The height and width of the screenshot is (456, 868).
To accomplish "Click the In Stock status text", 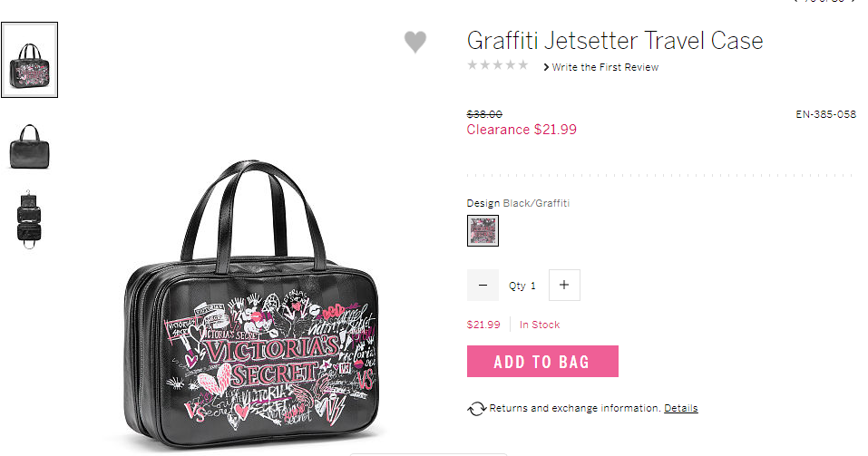I will [x=540, y=325].
